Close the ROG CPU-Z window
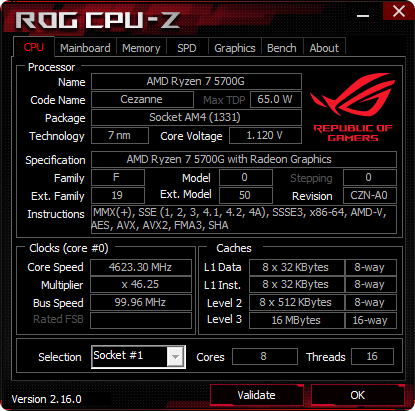Screen dimensions: 415x411 tap(398, 11)
